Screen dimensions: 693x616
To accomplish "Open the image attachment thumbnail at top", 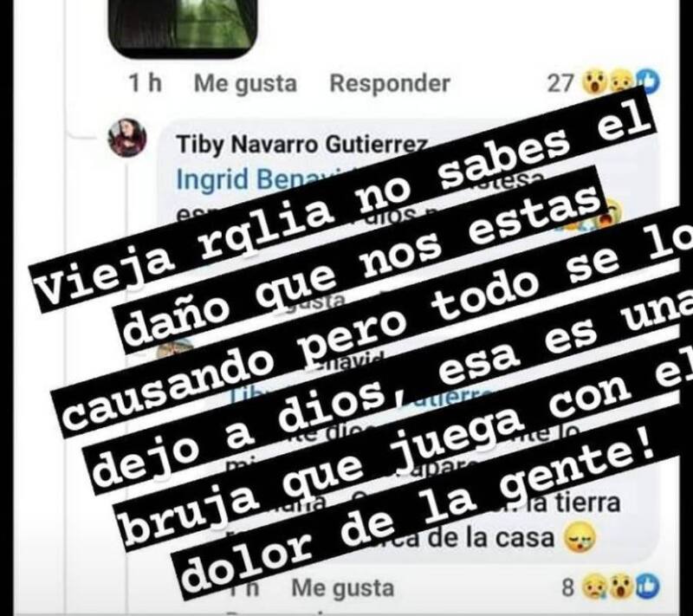I will (182, 29).
